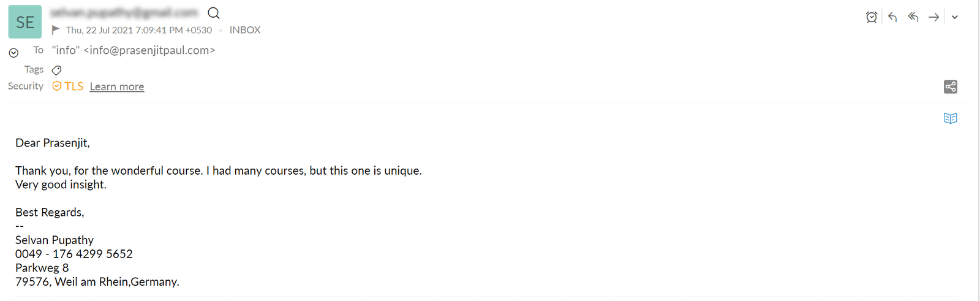Click the orange TLS security label

pyautogui.click(x=73, y=86)
